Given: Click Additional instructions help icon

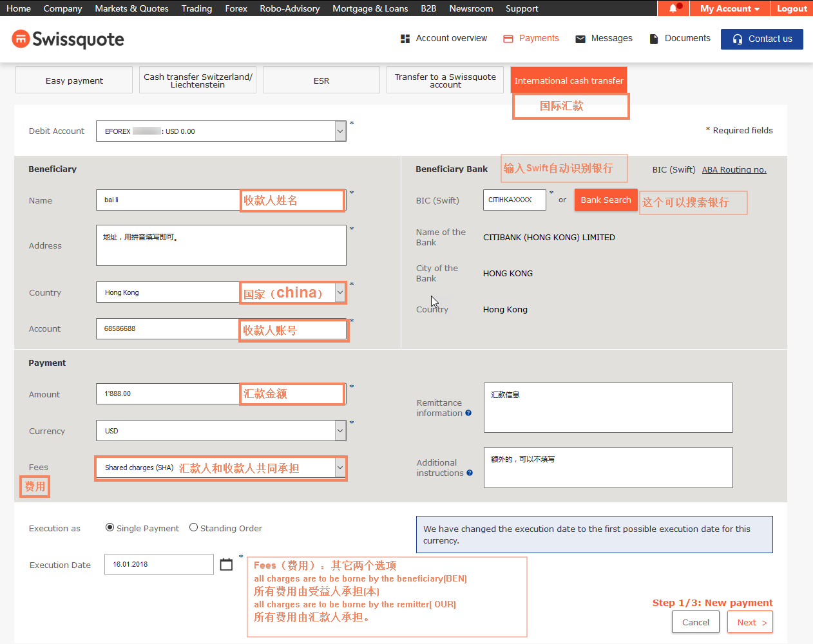Looking at the screenshot, I should [470, 473].
